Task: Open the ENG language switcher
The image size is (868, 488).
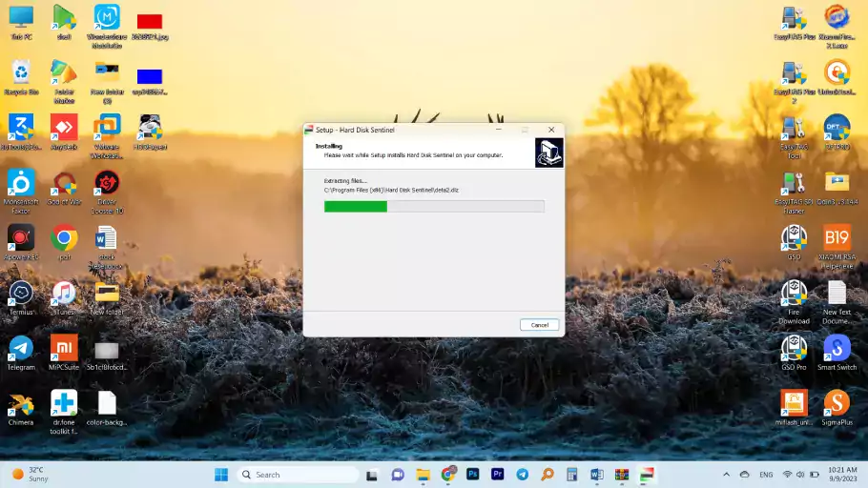Action: [765, 475]
